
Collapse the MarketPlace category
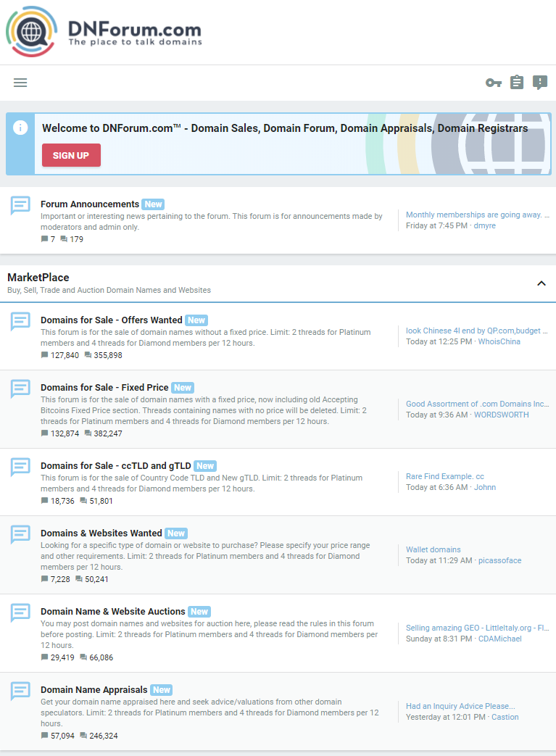click(x=542, y=283)
